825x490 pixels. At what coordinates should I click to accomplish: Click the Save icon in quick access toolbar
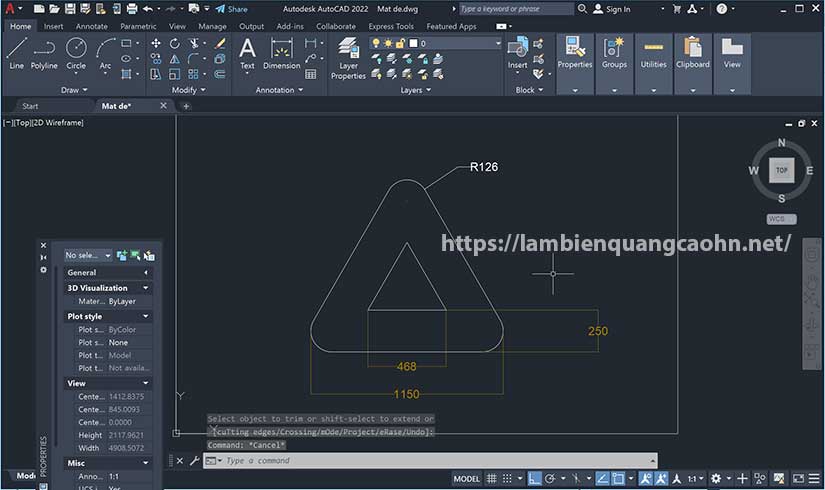pos(70,9)
